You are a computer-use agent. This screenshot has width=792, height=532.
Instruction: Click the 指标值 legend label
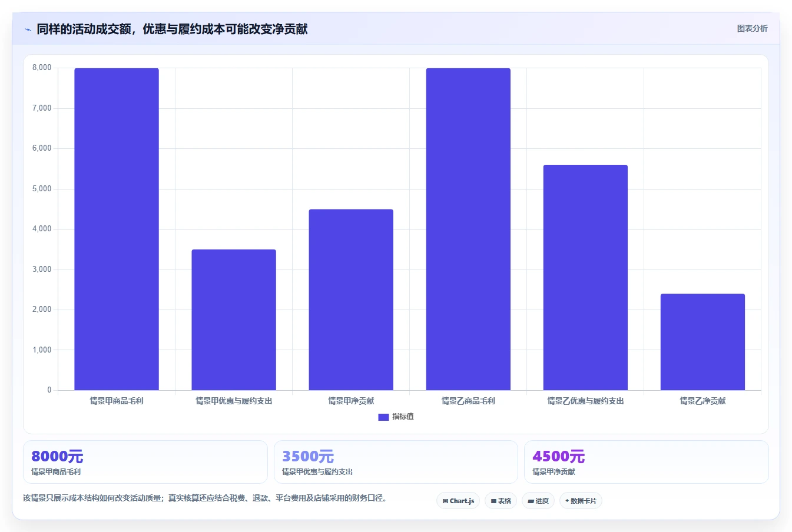[x=403, y=417]
